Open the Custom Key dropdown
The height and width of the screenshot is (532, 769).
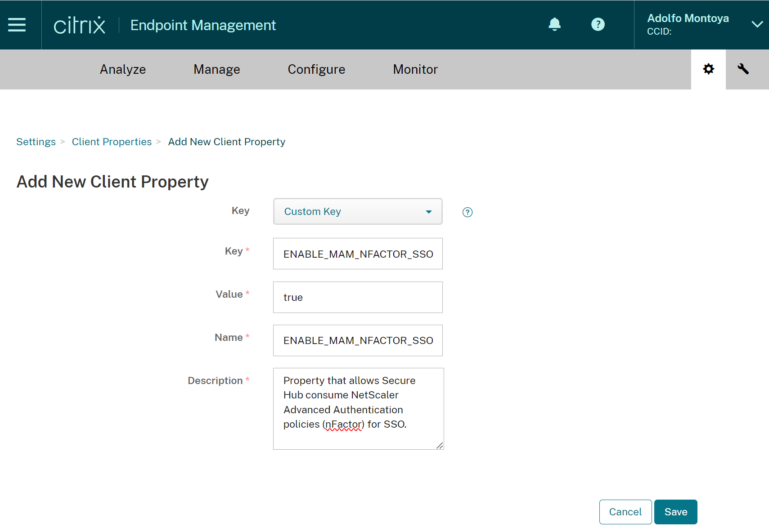(358, 211)
